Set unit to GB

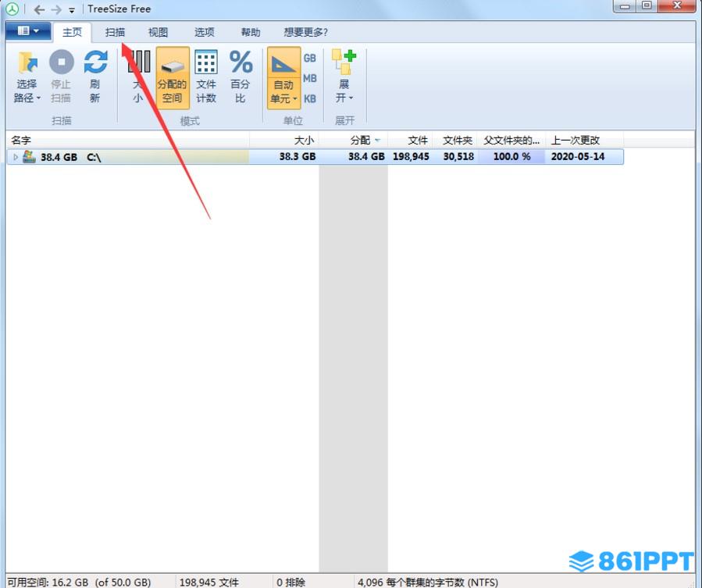tap(310, 58)
